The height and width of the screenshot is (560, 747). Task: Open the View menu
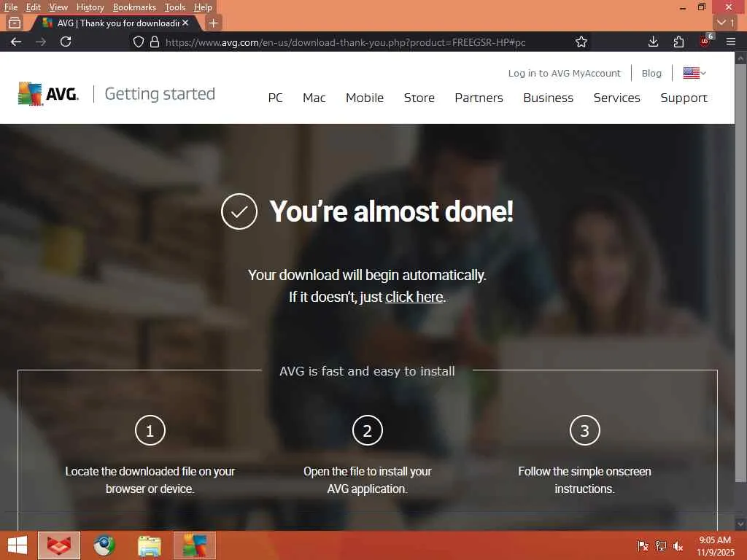pos(58,7)
